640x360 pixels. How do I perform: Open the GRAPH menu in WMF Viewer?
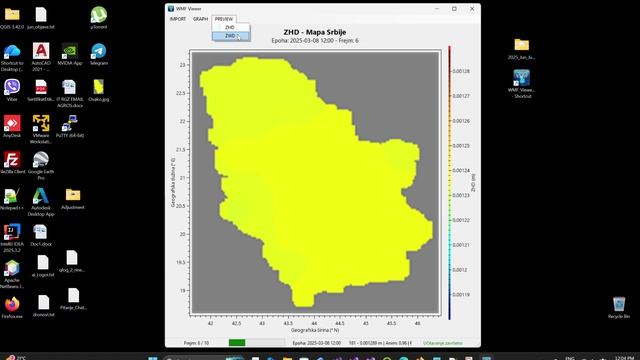[200, 19]
